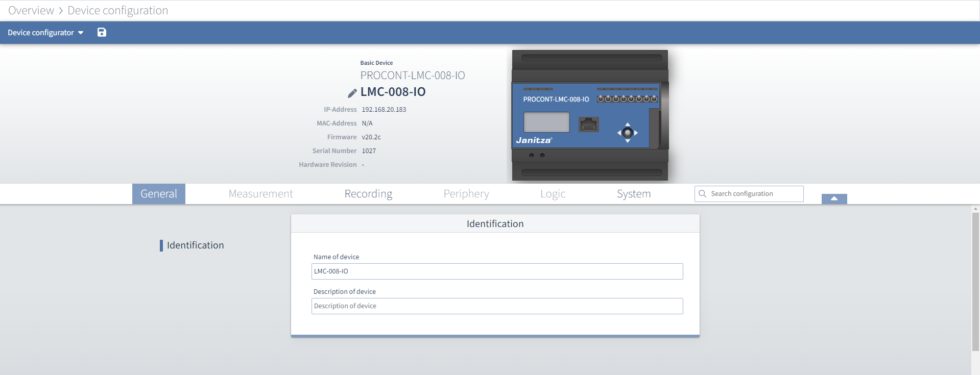
Task: Click the Name of device input field
Action: (x=497, y=271)
